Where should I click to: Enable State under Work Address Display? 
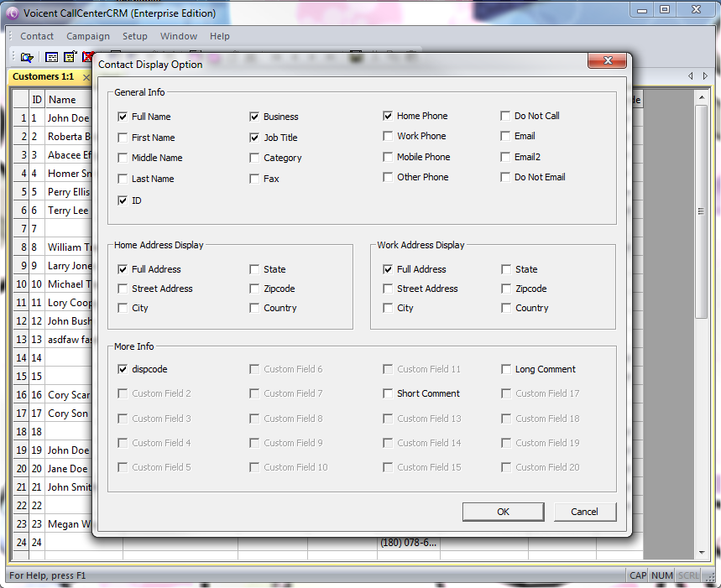point(506,269)
